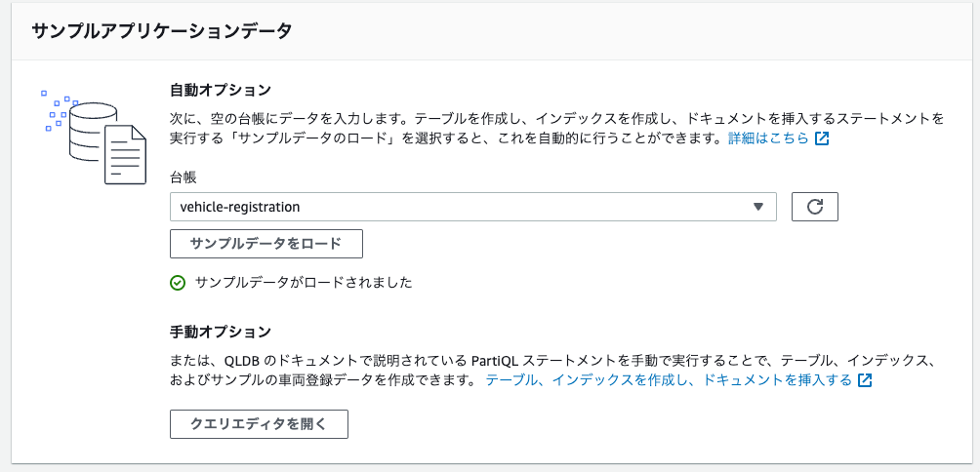Click the small blue squares decoration
The height and width of the screenshot is (472, 980).
click(x=59, y=110)
